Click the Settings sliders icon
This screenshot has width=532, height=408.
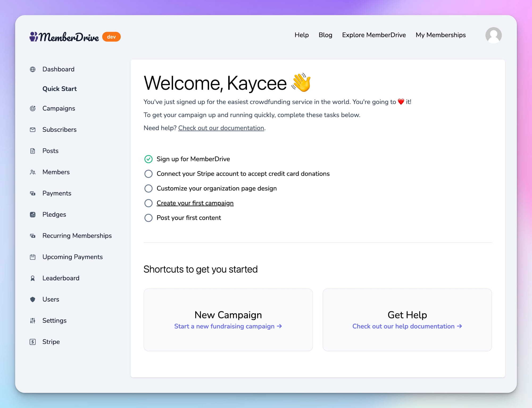tap(33, 321)
